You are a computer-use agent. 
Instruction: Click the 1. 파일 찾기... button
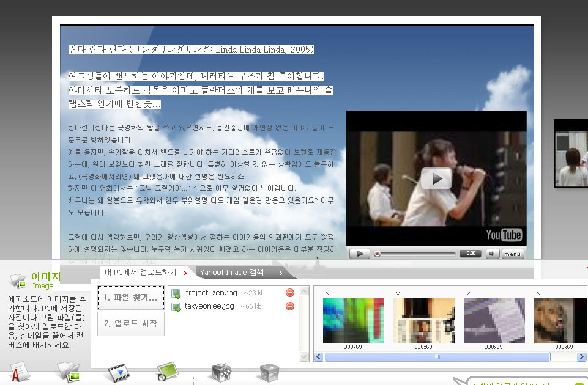[130, 298]
